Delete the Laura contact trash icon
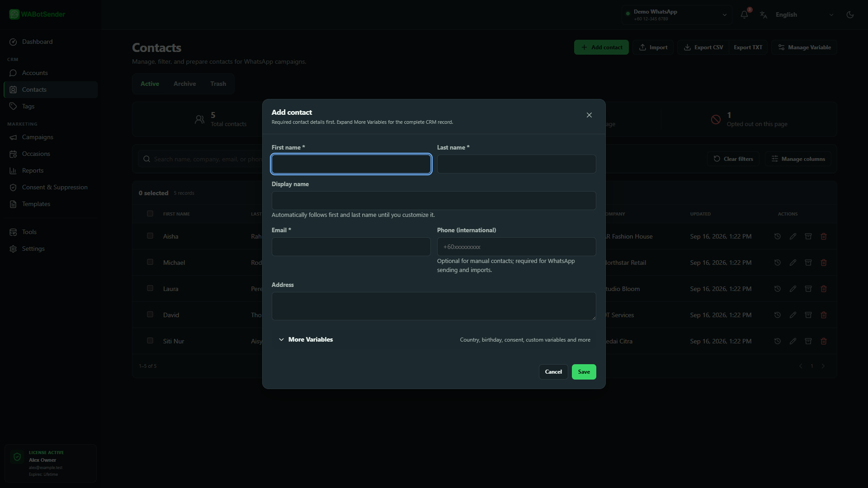 pos(824,289)
